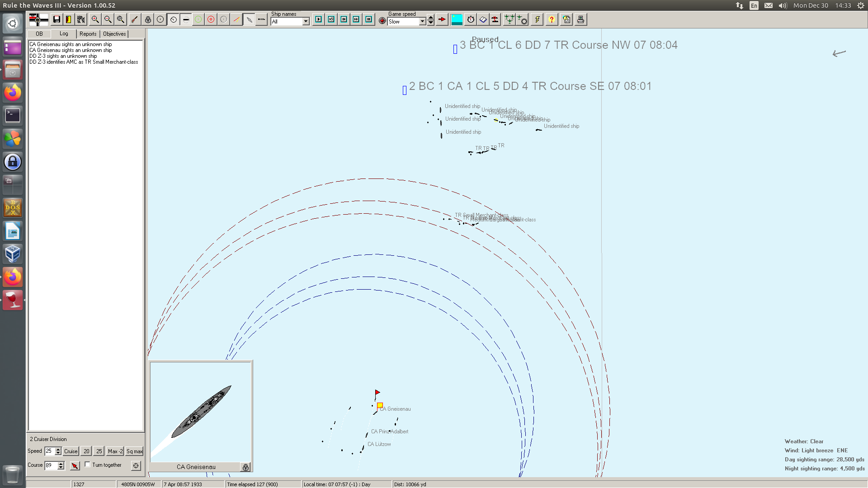Click the lightning bolt icon
This screenshot has height=488, width=868.
coord(537,19)
